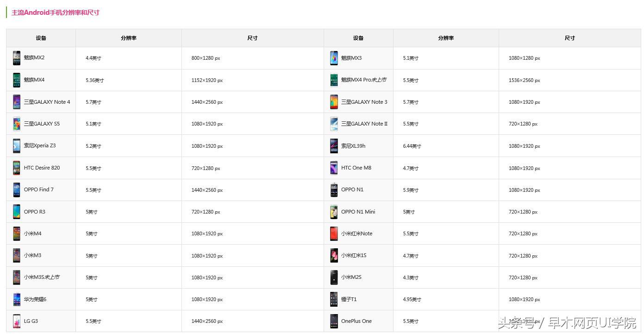Click the 索尼Xperia Z3 phone icon
Viewport: 644px width, 334px height.
[17, 146]
